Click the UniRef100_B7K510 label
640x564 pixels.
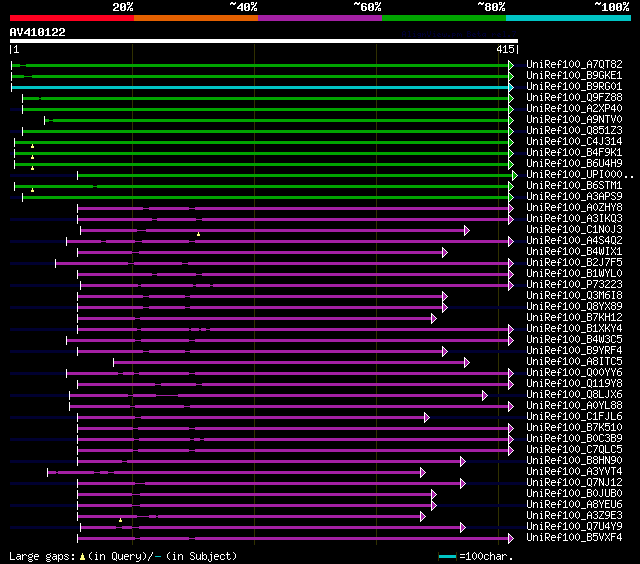coord(574,428)
